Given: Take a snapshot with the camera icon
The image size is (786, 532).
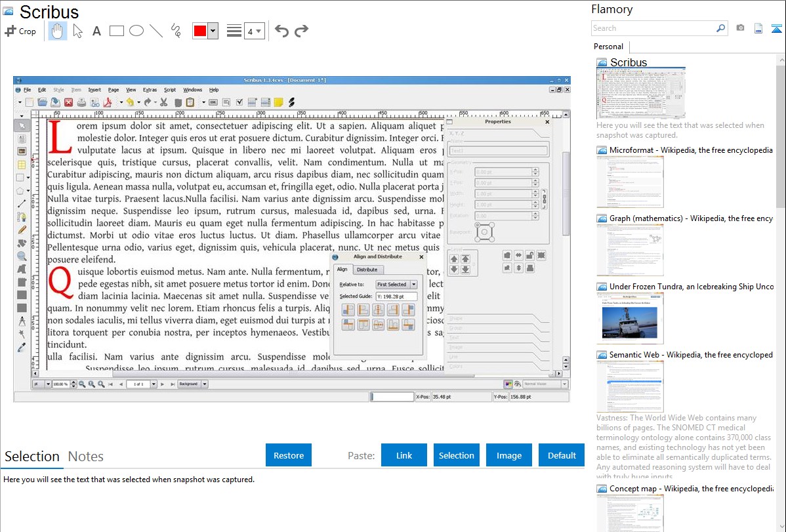Looking at the screenshot, I should [740, 28].
